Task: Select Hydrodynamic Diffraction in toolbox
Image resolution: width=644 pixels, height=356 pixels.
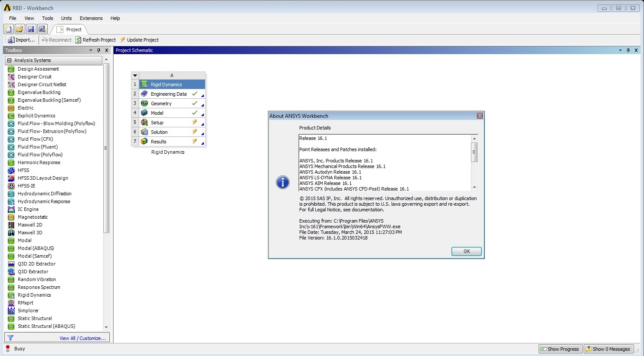Action: coord(45,194)
